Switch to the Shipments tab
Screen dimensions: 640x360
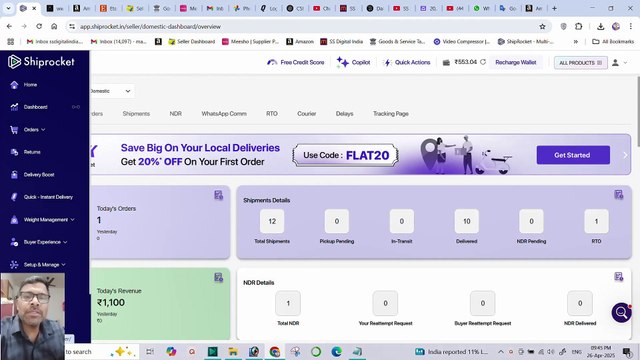[136, 114]
